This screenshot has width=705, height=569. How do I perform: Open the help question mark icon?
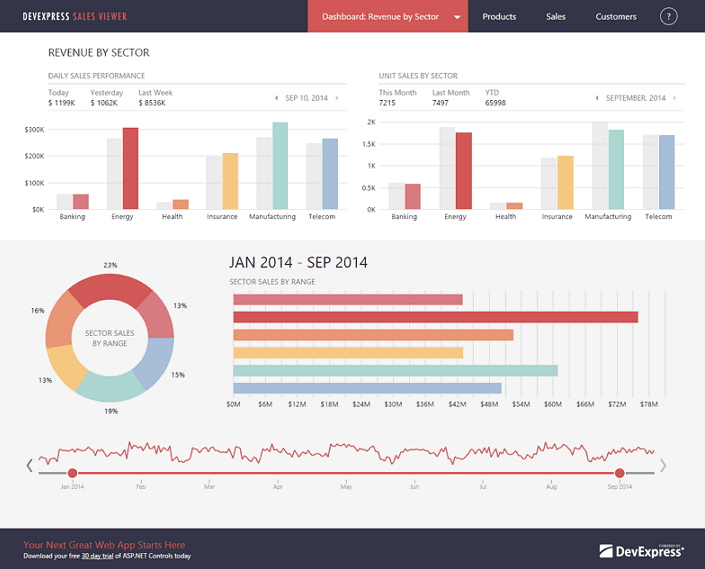coord(668,17)
